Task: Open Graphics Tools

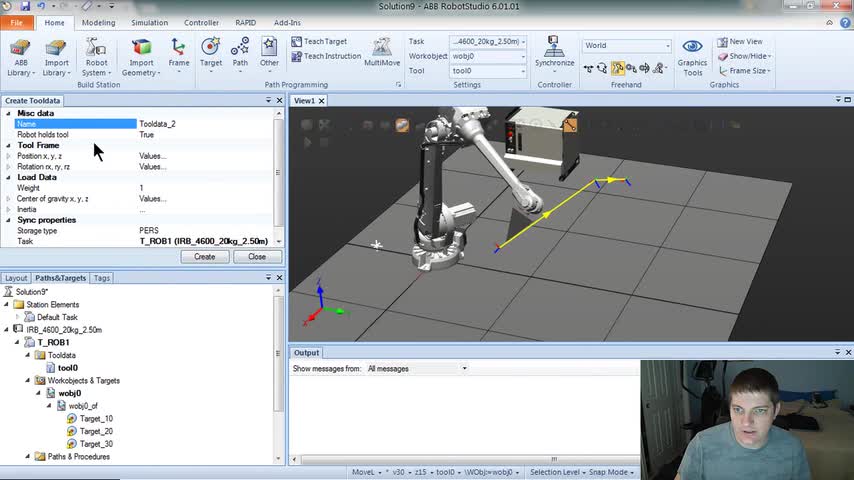Action: click(692, 57)
